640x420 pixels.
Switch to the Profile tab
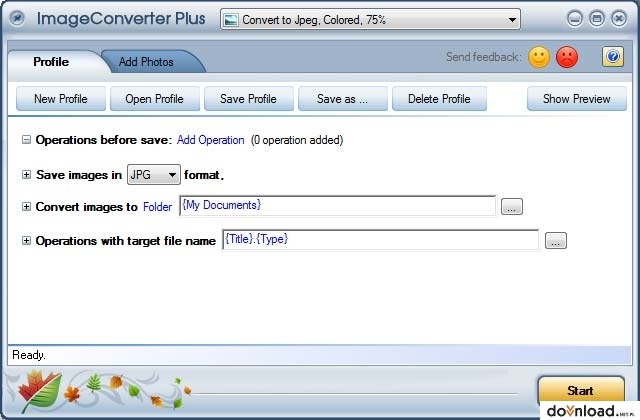pyautogui.click(x=51, y=62)
